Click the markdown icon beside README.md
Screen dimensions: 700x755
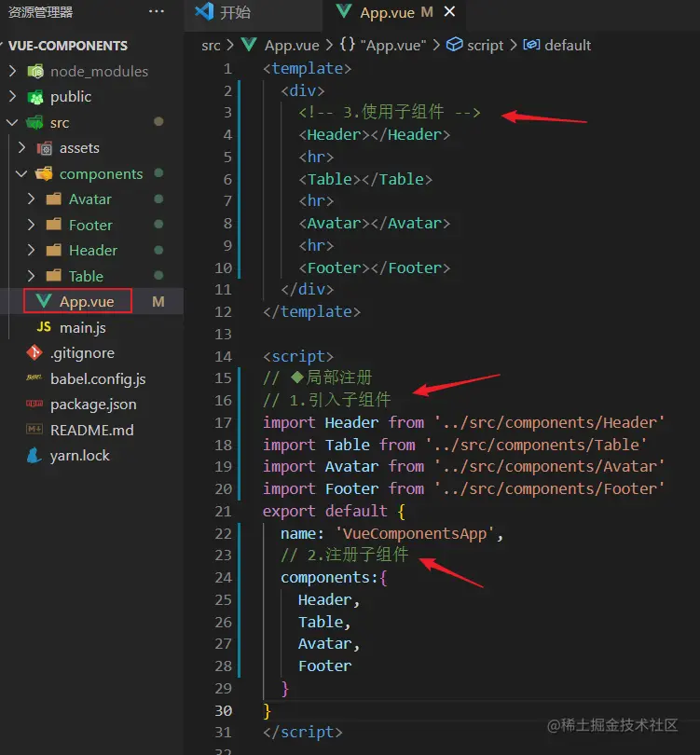pos(34,429)
